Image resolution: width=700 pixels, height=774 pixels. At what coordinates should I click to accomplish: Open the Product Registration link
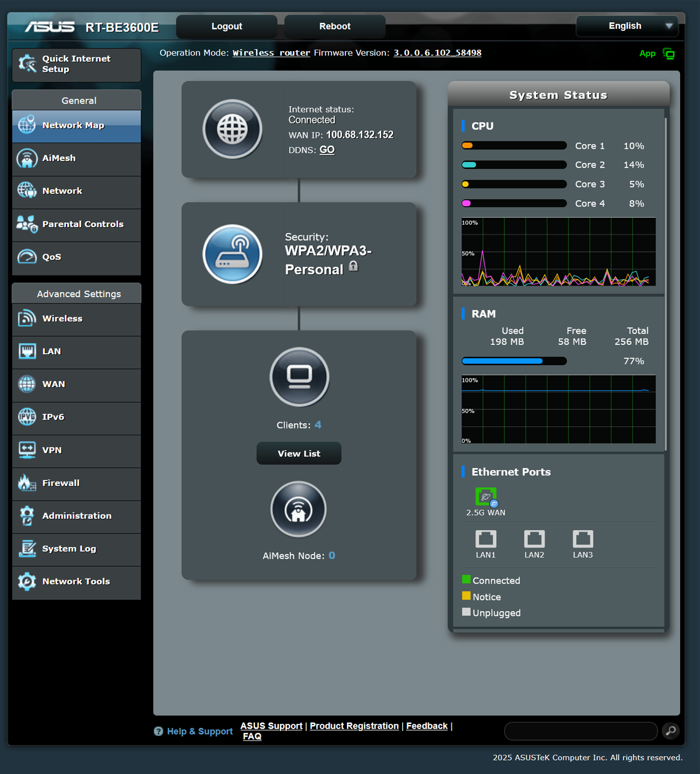354,726
